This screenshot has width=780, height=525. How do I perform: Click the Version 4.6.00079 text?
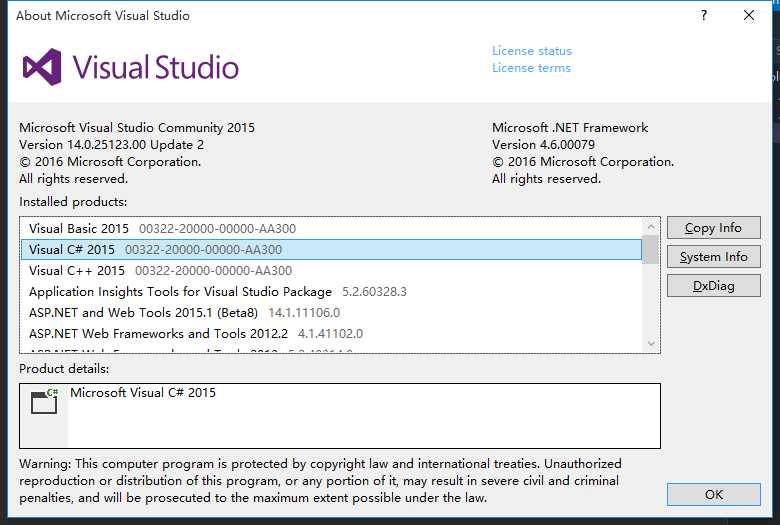click(543, 145)
